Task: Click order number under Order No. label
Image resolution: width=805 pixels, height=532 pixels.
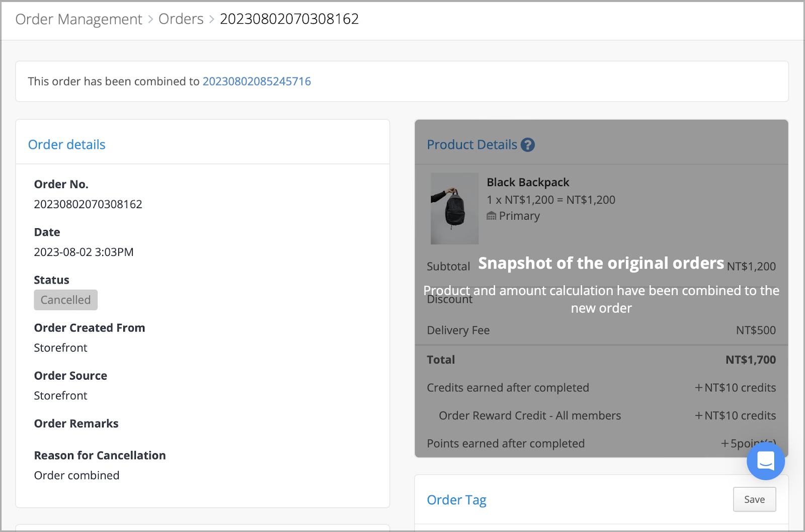Action: pos(88,204)
